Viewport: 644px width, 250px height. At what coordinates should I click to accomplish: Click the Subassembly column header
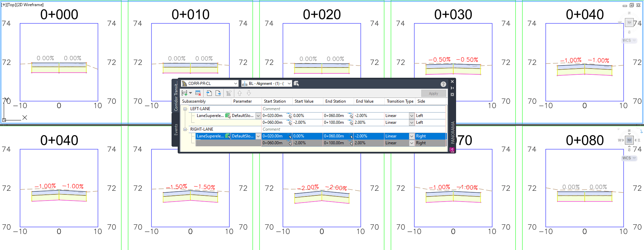(x=206, y=101)
